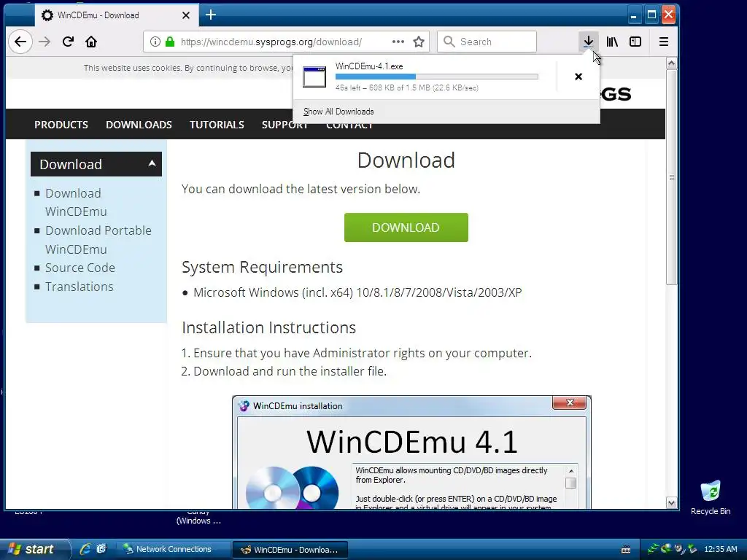Click the page vertical scrollbar thumb
Image resolution: width=747 pixels, height=560 pixels.
[x=671, y=177]
